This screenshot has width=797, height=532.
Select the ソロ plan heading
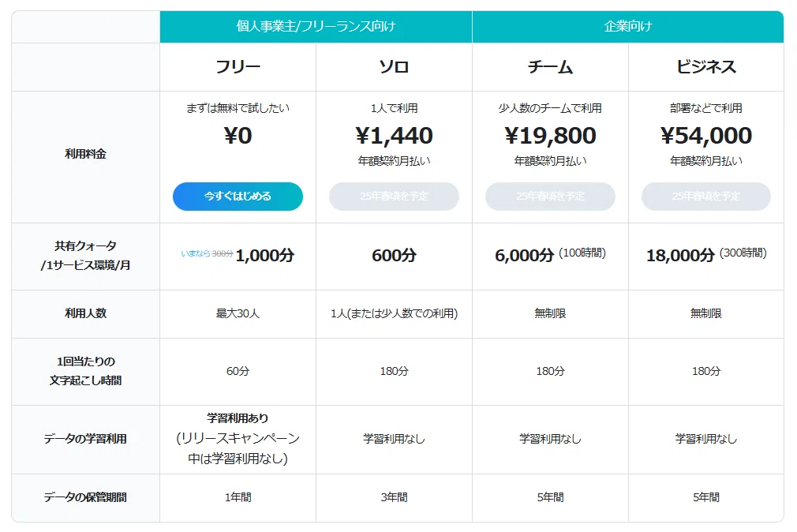pyautogui.click(x=394, y=67)
